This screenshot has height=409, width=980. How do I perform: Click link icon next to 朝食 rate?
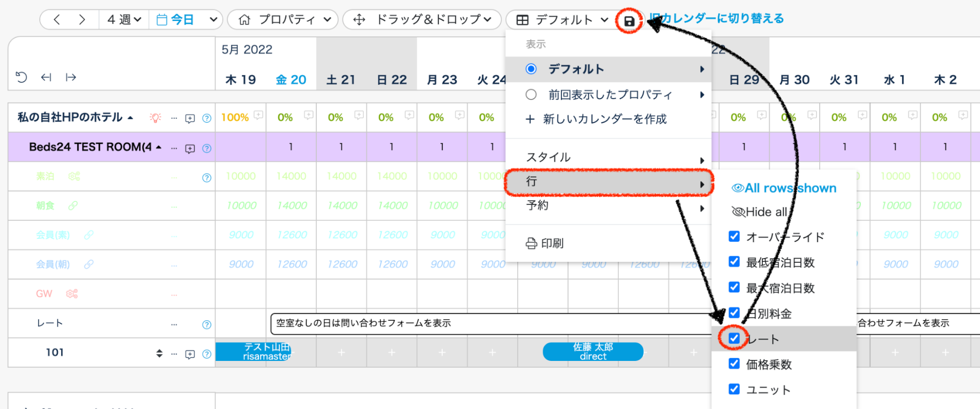point(73,205)
